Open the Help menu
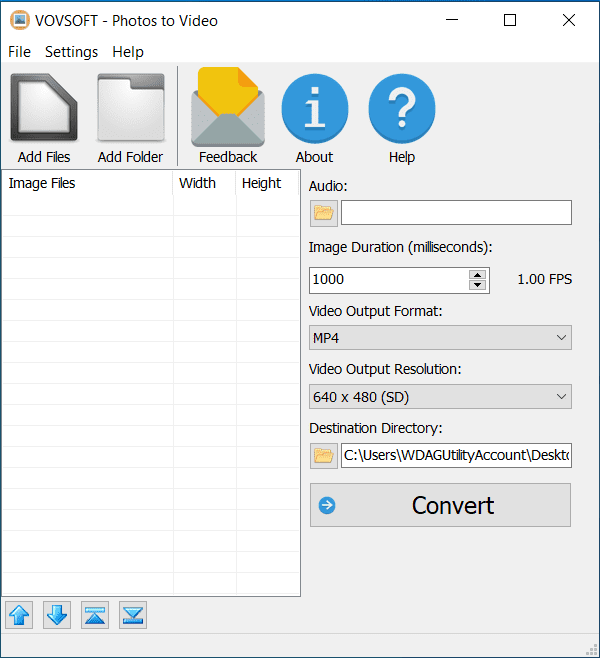Image resolution: width=600 pixels, height=658 pixels. 128,52
